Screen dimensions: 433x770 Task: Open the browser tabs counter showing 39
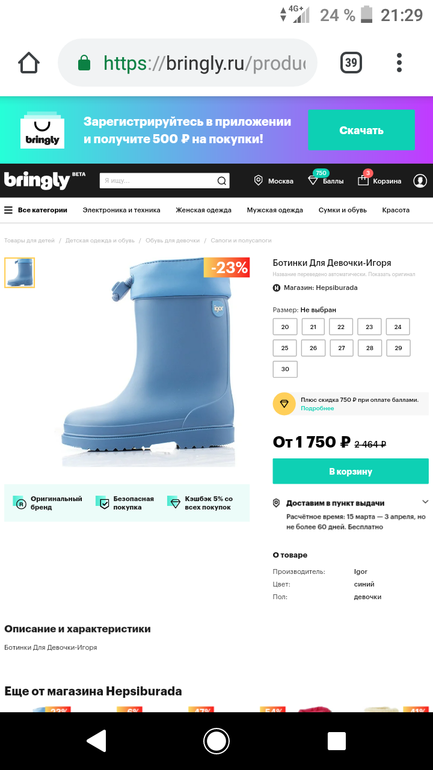click(351, 63)
